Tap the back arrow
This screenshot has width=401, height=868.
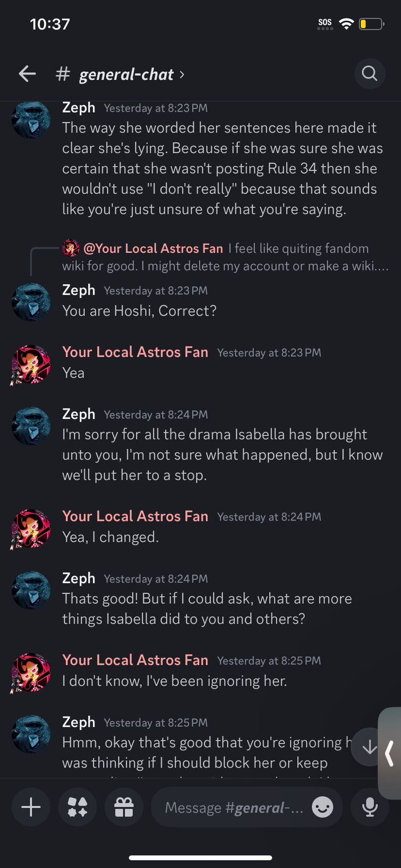click(28, 74)
